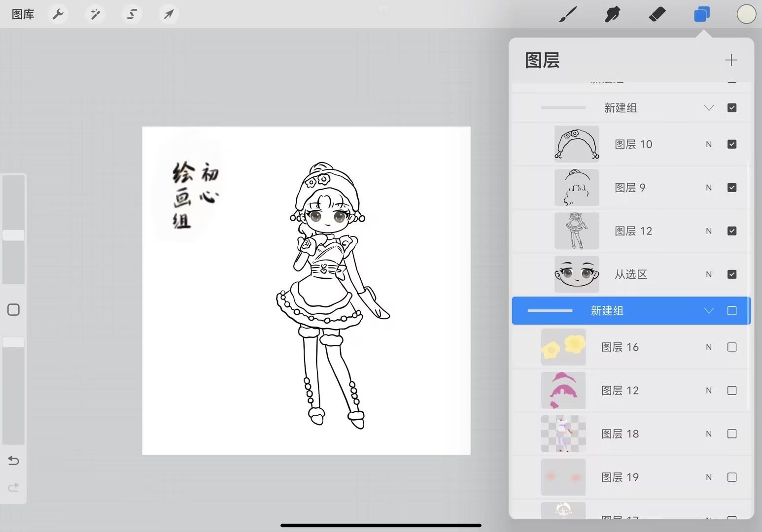Select the upper 新建组 group label
Image resolution: width=762 pixels, height=532 pixels.
click(621, 108)
